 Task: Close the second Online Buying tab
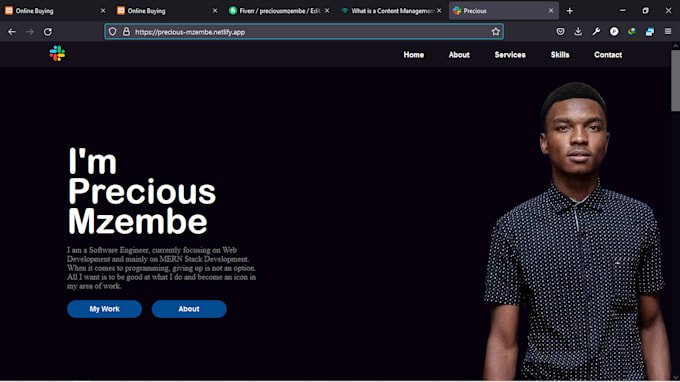(215, 11)
